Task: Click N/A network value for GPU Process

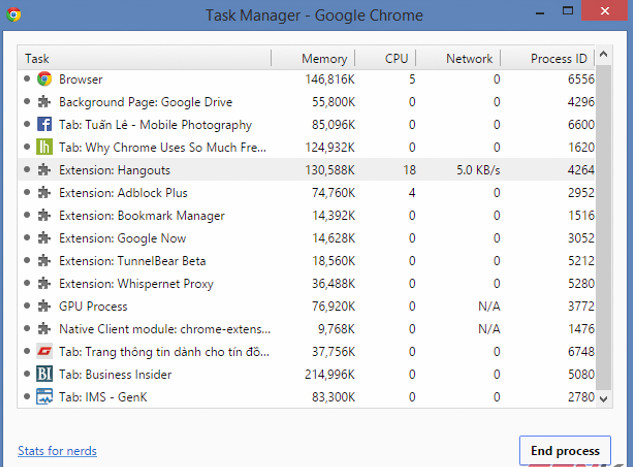Action: tap(489, 306)
